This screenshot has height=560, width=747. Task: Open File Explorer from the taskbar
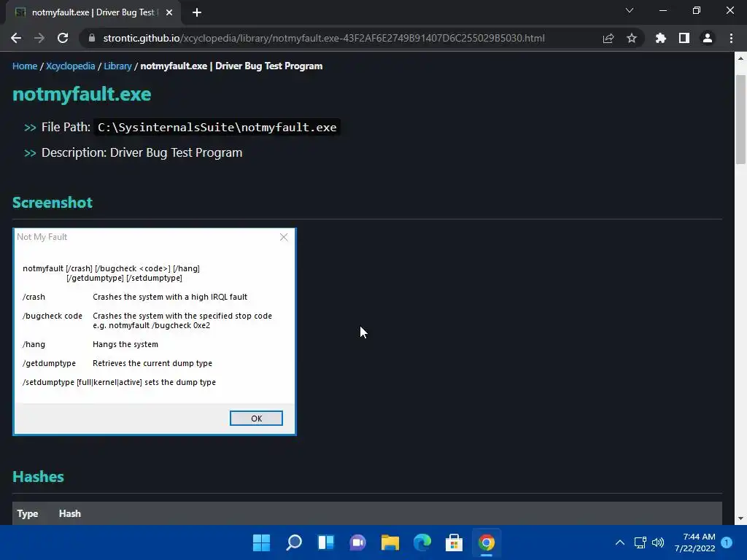pyautogui.click(x=390, y=542)
